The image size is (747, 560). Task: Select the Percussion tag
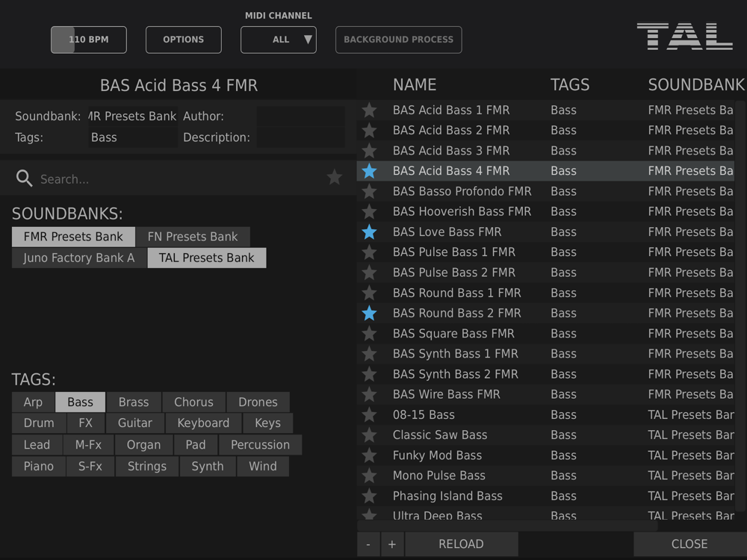point(260,445)
